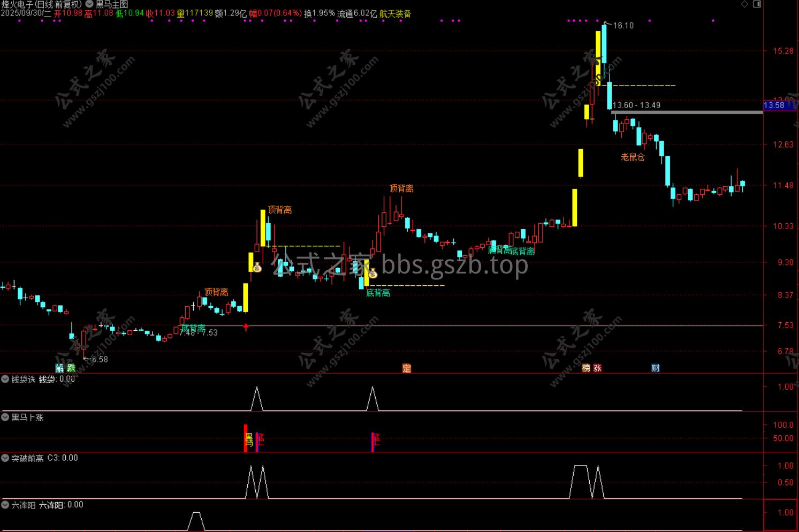
Task: Click the diamond icon at top right
Action: point(744,4)
